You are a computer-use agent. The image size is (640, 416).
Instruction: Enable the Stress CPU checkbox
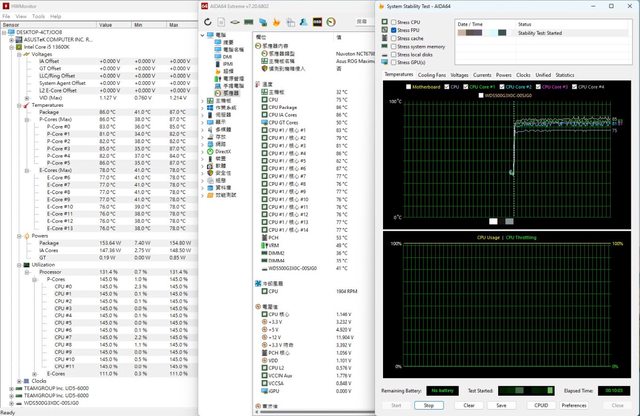[392, 23]
